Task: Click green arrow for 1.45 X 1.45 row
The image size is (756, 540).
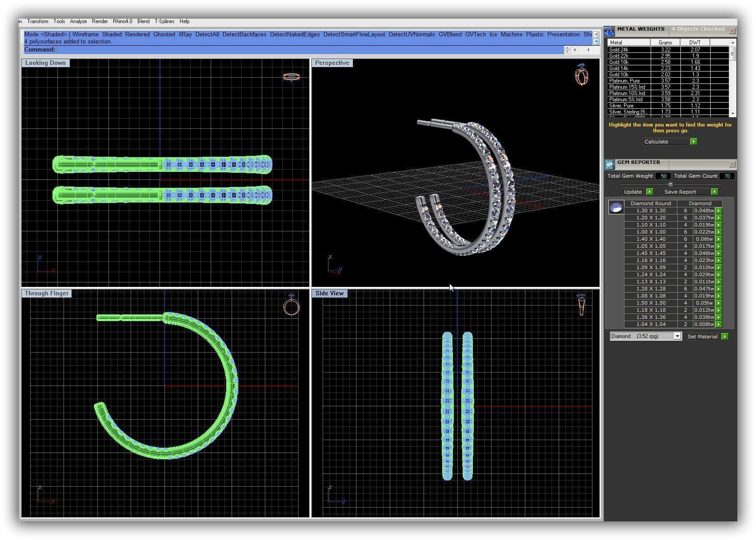Action: (719, 253)
